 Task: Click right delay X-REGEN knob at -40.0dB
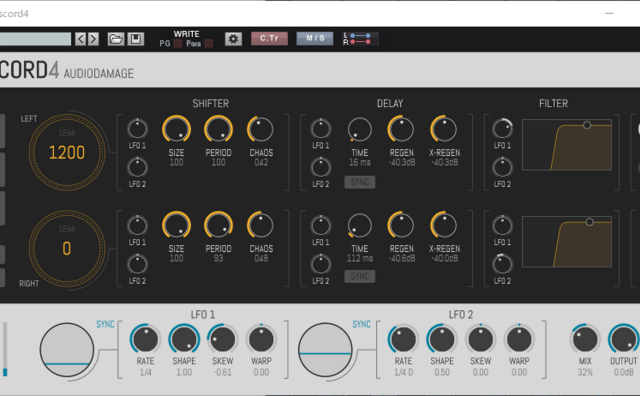444,225
